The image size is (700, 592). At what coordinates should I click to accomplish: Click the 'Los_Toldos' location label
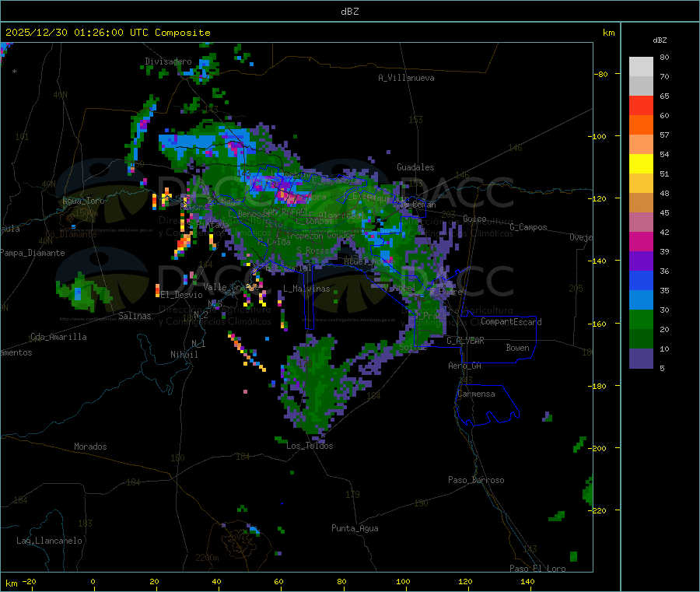[310, 446]
